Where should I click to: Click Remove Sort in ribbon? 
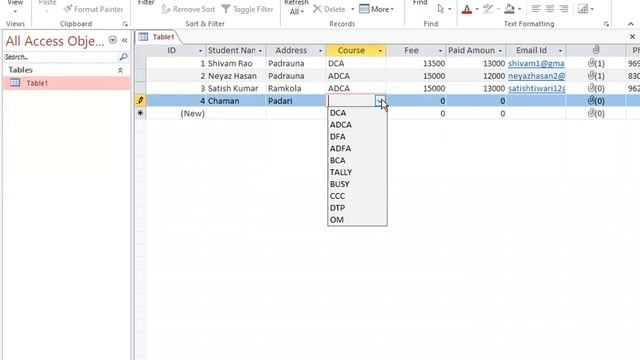tap(188, 9)
